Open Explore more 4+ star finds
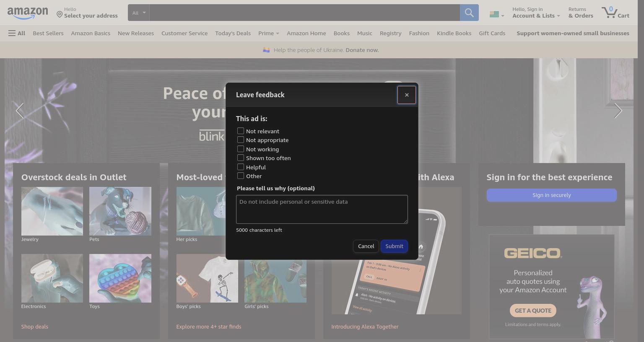644x342 pixels. [x=209, y=326]
